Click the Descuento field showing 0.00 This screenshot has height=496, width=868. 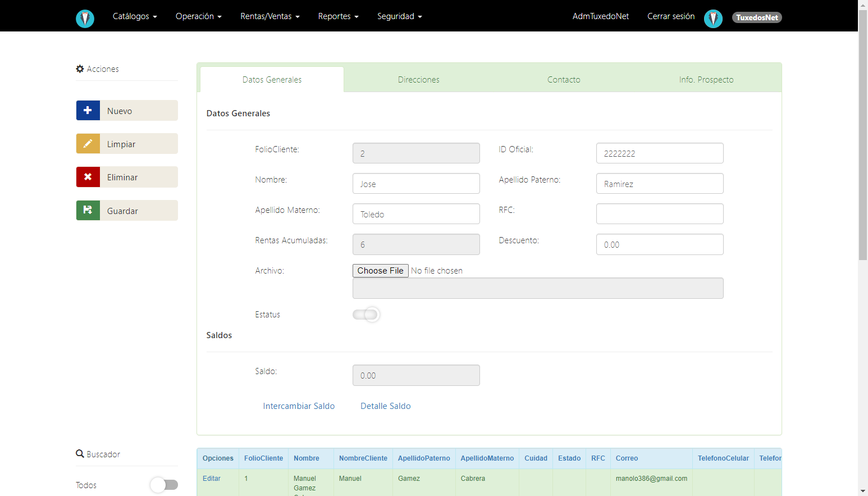pos(660,244)
